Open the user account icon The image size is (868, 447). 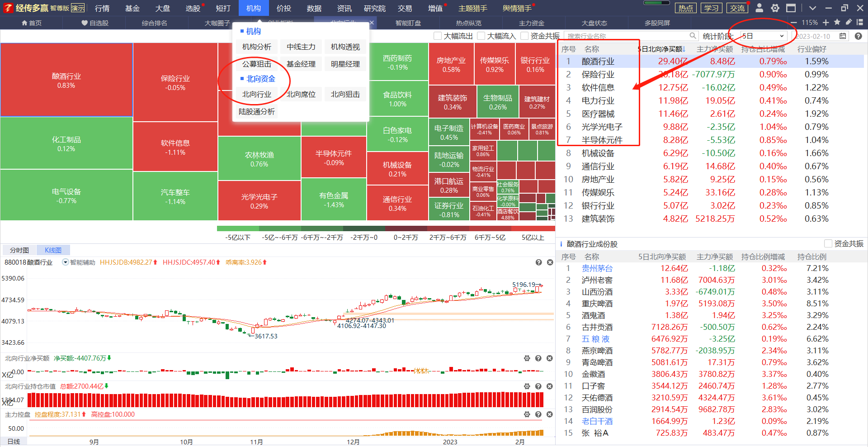click(759, 8)
